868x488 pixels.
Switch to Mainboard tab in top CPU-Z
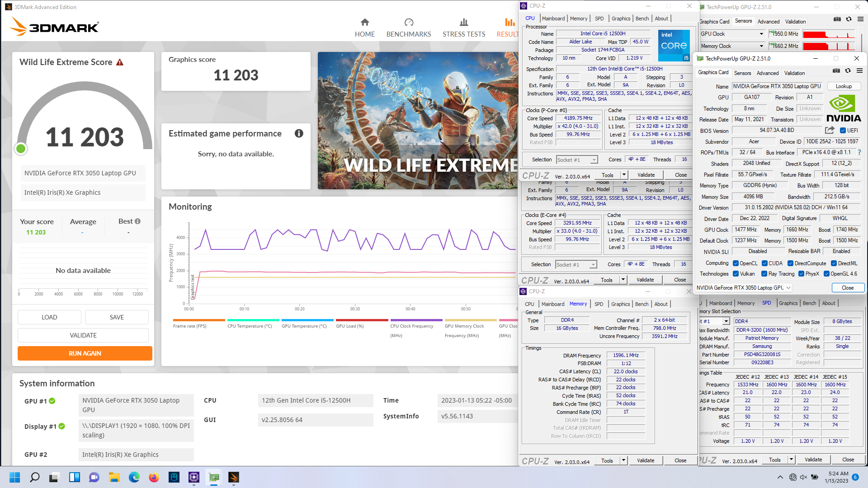point(553,19)
